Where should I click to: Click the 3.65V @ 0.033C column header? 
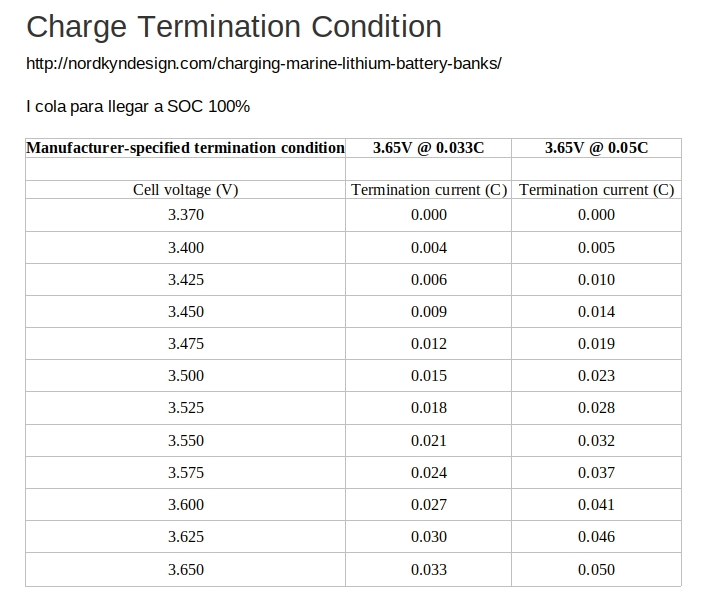click(428, 148)
